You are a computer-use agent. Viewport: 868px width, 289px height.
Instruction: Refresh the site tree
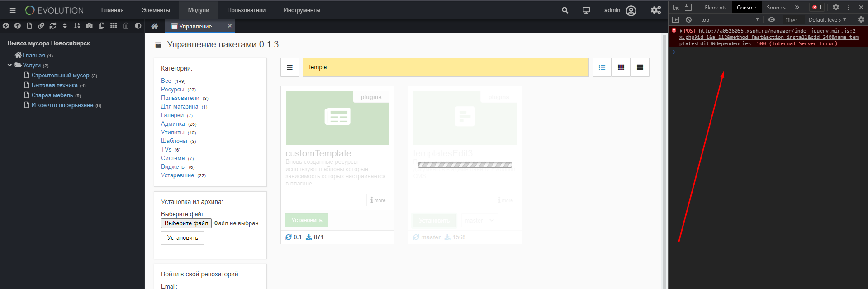point(53,26)
